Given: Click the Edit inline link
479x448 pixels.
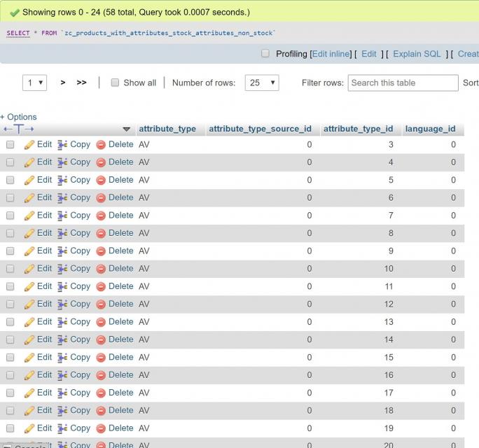Looking at the screenshot, I should pyautogui.click(x=331, y=54).
